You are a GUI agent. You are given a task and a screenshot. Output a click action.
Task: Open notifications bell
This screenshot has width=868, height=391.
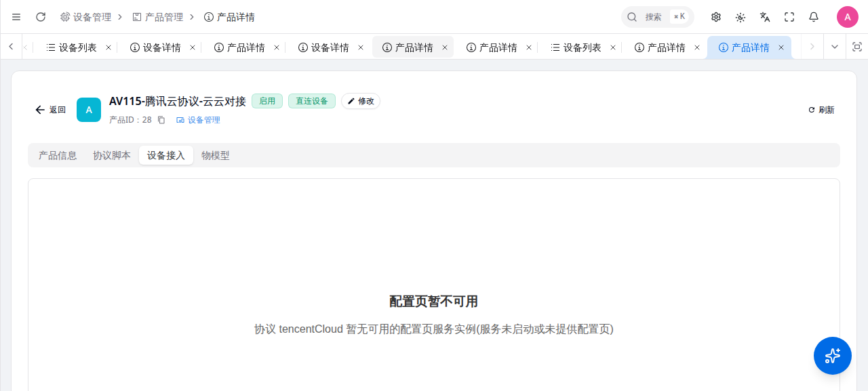(x=814, y=17)
